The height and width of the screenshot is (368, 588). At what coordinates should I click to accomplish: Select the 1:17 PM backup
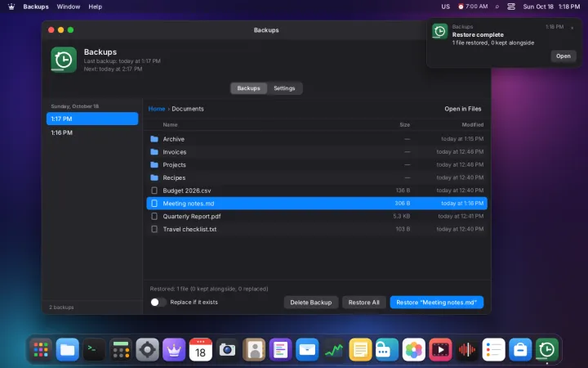(x=92, y=119)
